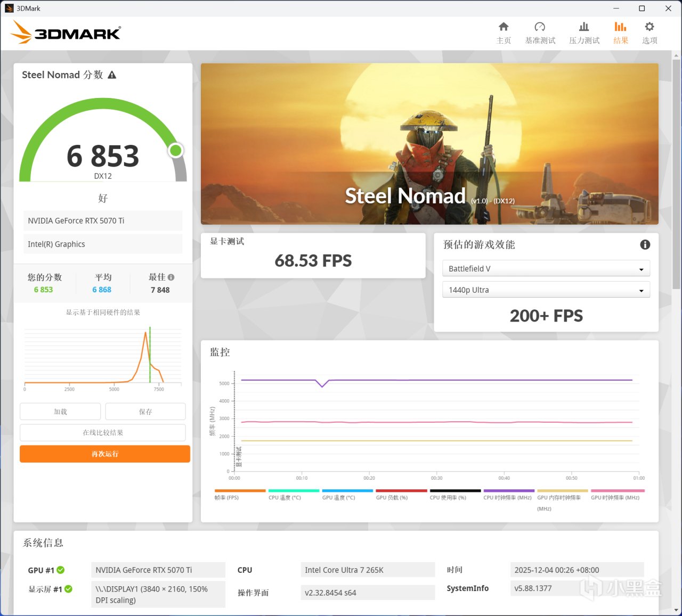
Task: Click the warning triangle beside Steel Nomad 分数
Action: pyautogui.click(x=112, y=75)
